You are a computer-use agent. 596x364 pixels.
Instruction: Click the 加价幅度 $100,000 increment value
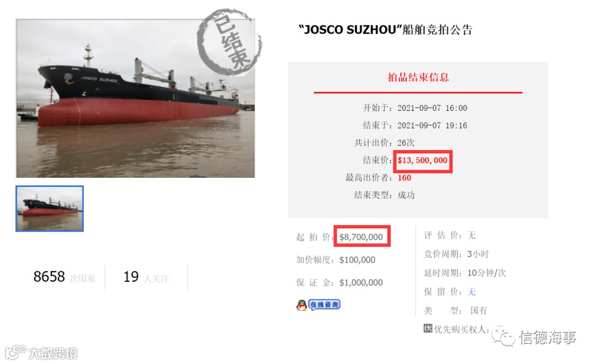(357, 260)
